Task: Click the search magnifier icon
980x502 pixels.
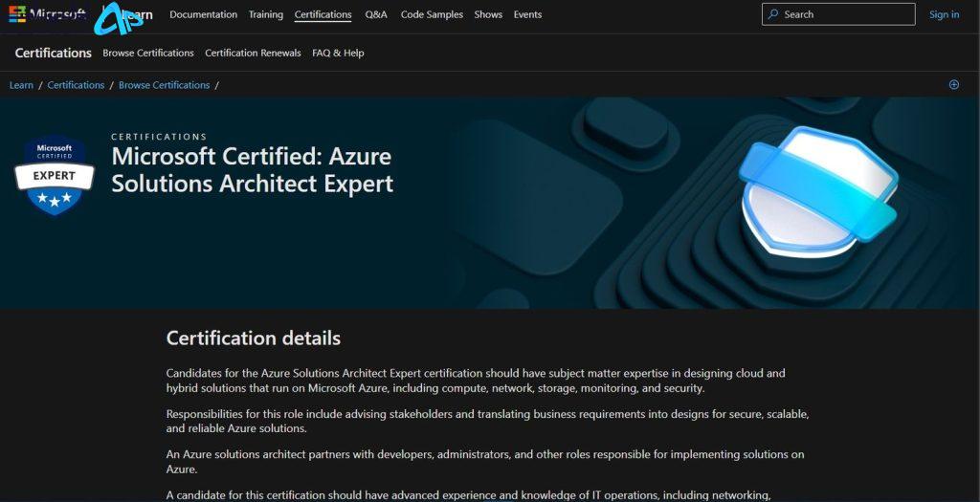Action: click(x=773, y=14)
